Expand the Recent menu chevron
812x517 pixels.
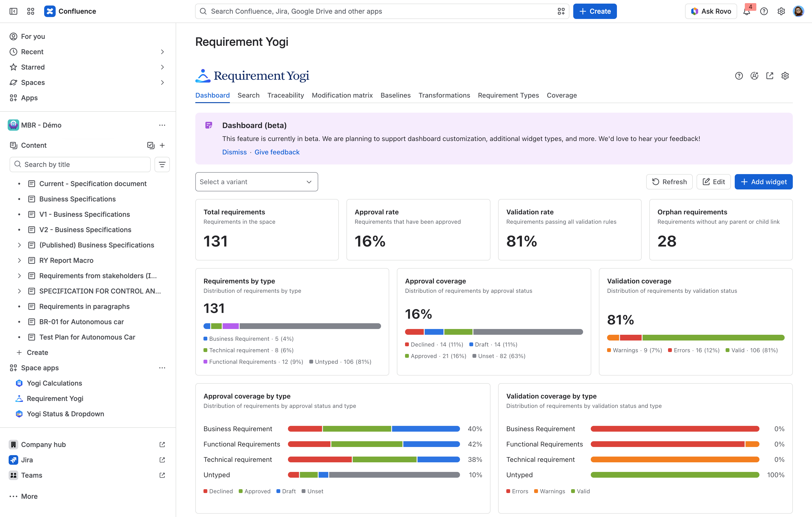(x=162, y=52)
